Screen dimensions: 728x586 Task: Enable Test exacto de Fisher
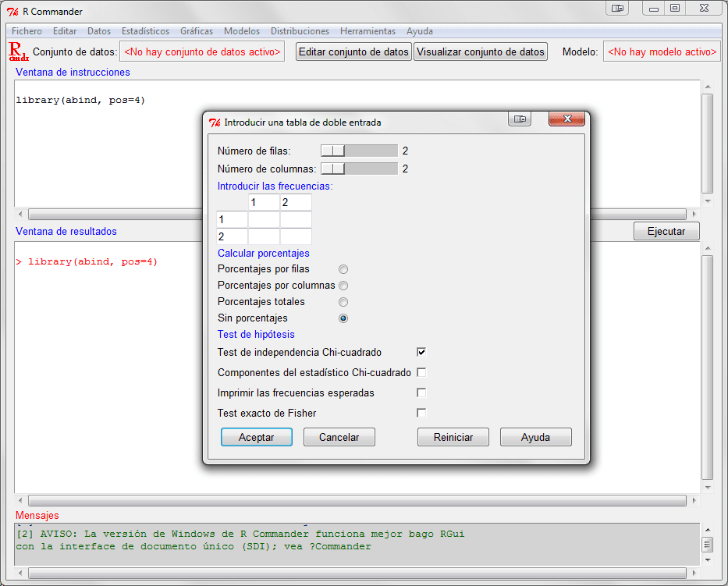pyautogui.click(x=421, y=413)
